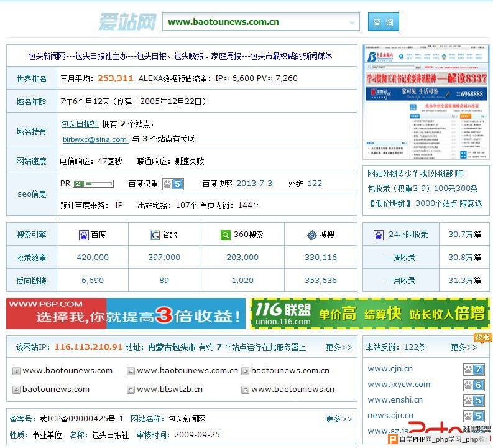Open www.baotounews.cn site link
493x448 pixels.
[293, 389]
